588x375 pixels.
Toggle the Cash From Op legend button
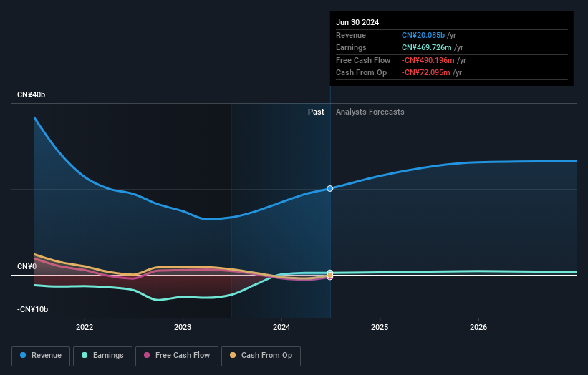pyautogui.click(x=261, y=356)
